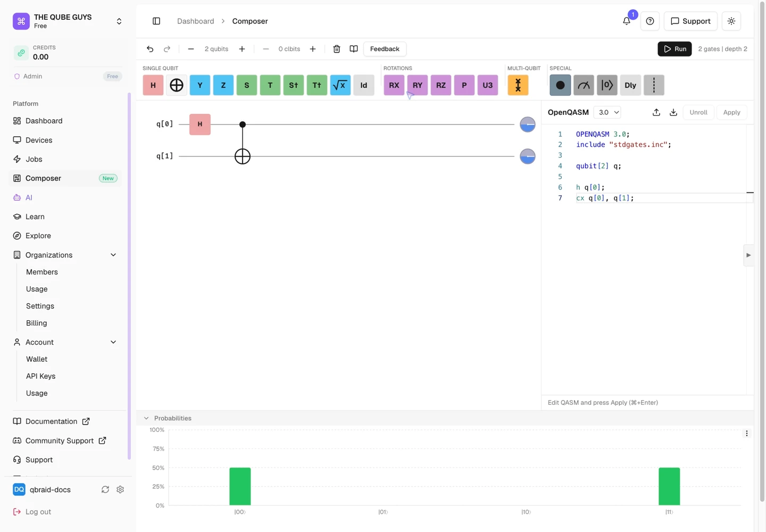Run the quantum circuit

(x=675, y=49)
